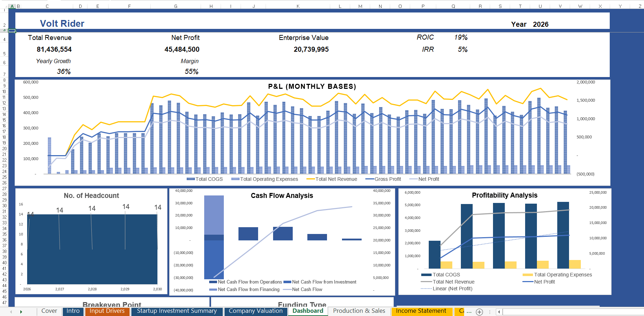The width and height of the screenshot is (644, 316).
Task: Select the Income Statement tab
Action: point(421,311)
